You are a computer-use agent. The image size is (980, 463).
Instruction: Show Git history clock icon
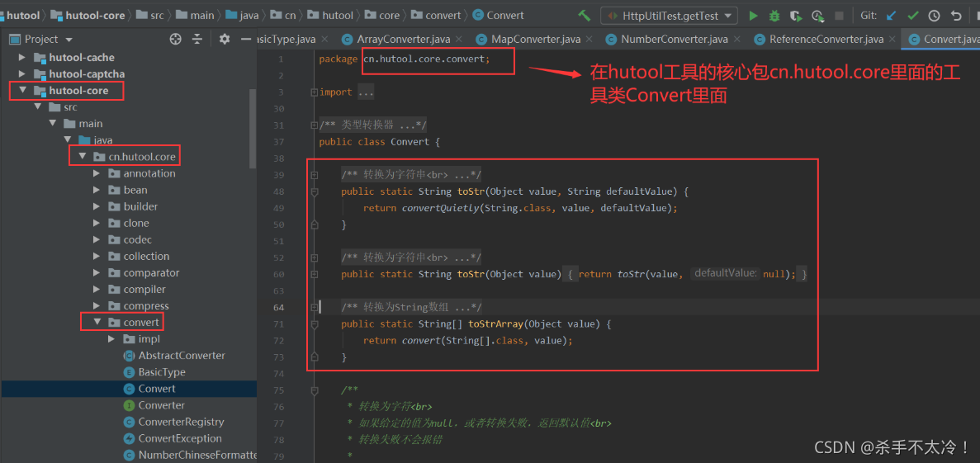pos(935,16)
